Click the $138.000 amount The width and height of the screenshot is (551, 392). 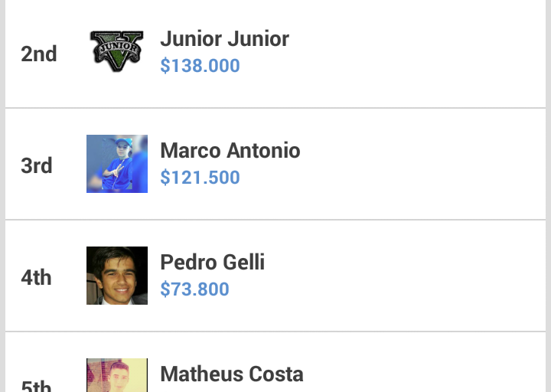point(200,66)
